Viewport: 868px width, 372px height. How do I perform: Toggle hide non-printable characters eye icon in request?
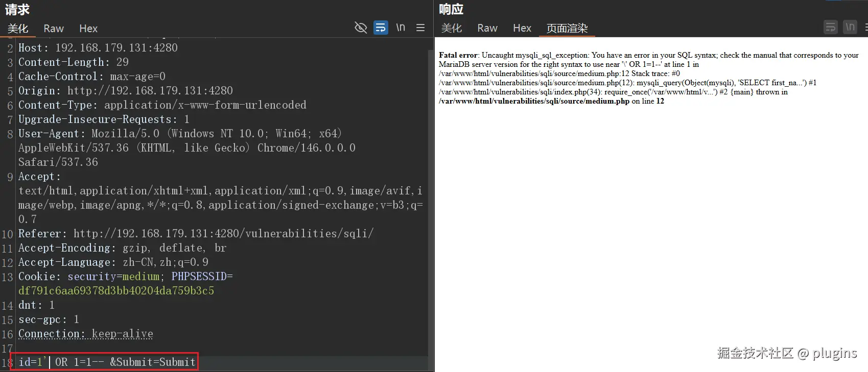361,28
